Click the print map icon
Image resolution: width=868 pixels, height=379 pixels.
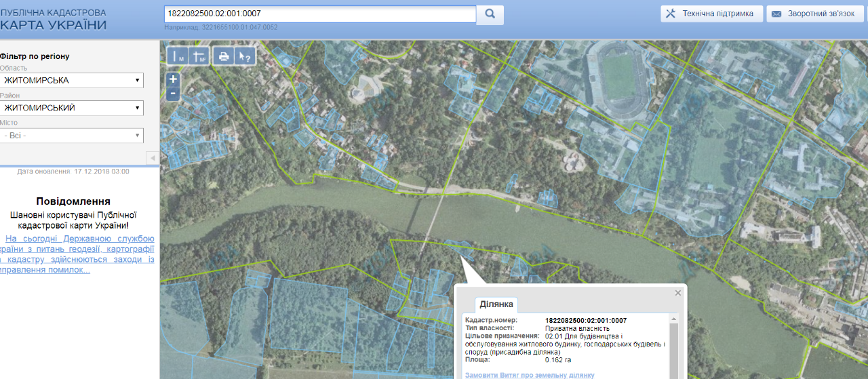[x=224, y=56]
